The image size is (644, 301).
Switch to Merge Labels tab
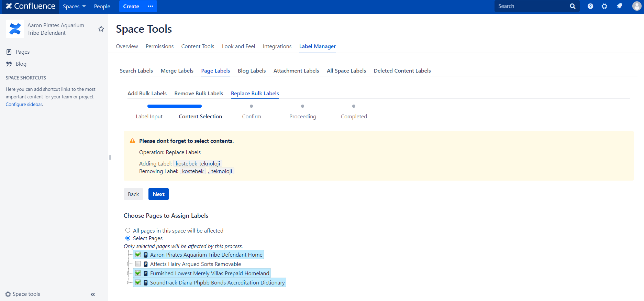(177, 71)
